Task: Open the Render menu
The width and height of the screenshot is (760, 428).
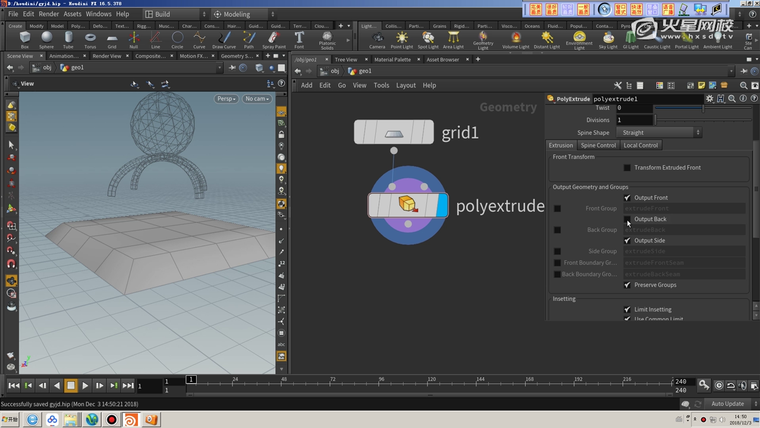Action: 49,14
